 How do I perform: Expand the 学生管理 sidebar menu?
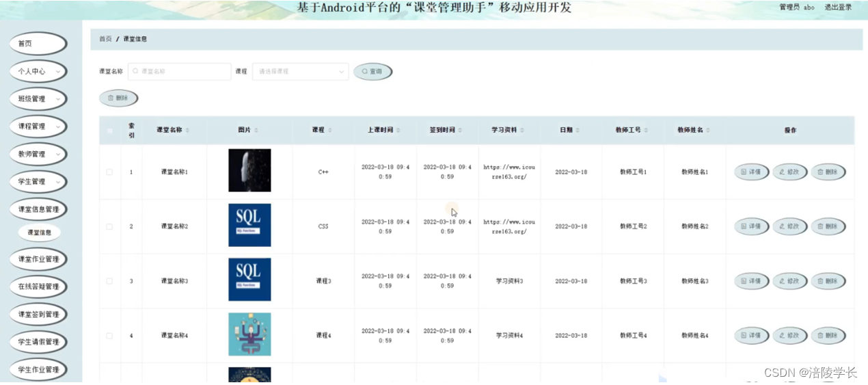click(x=38, y=182)
